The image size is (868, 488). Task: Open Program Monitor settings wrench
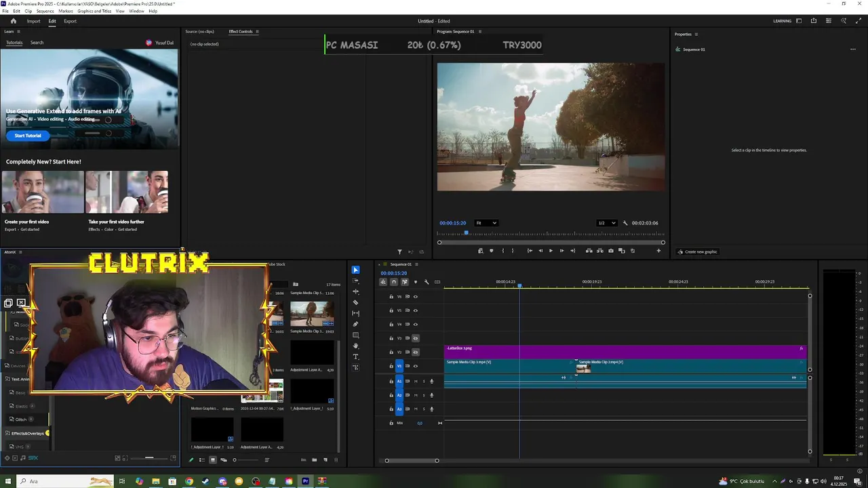(625, 223)
